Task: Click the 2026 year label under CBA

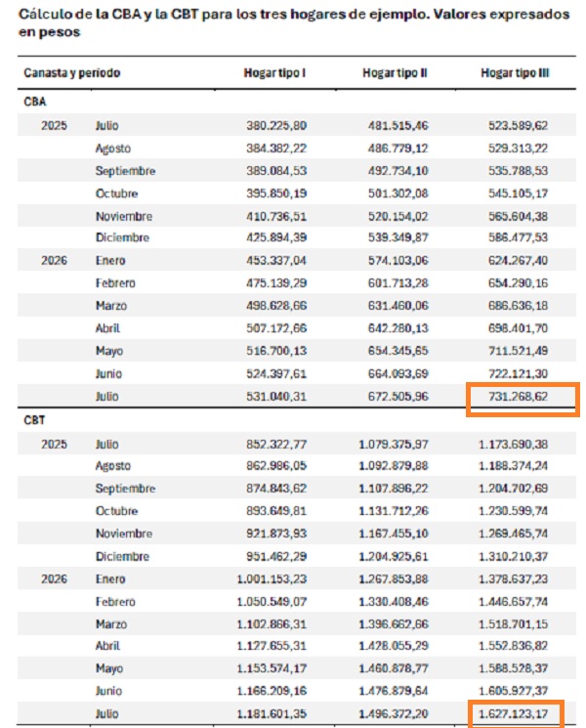Action: [x=54, y=261]
